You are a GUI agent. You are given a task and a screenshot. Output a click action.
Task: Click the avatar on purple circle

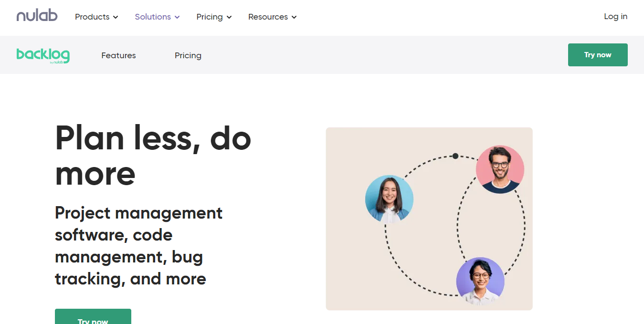(x=480, y=282)
